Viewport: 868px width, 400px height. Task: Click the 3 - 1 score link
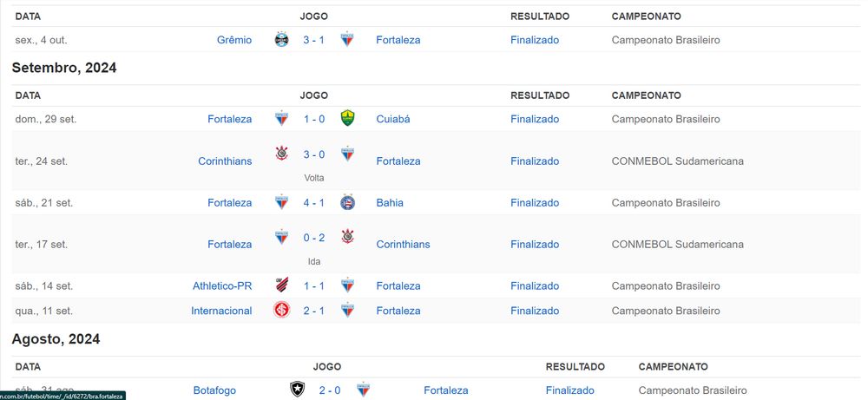[x=313, y=40]
